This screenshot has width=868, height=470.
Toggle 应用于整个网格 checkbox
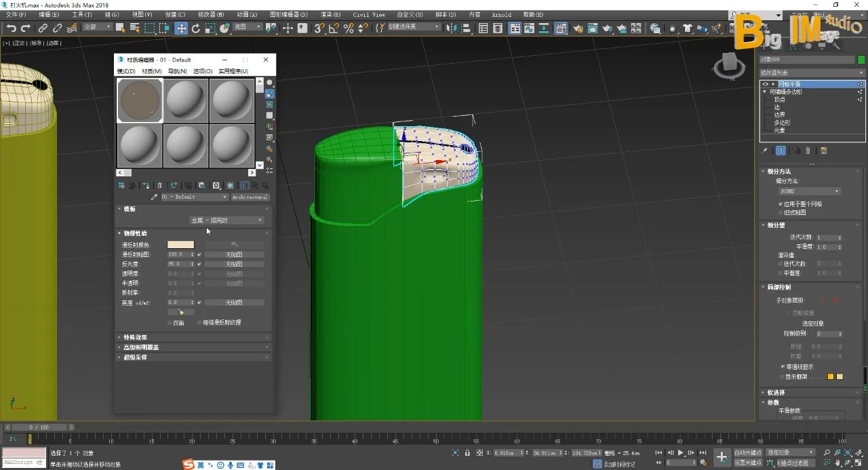coord(781,204)
